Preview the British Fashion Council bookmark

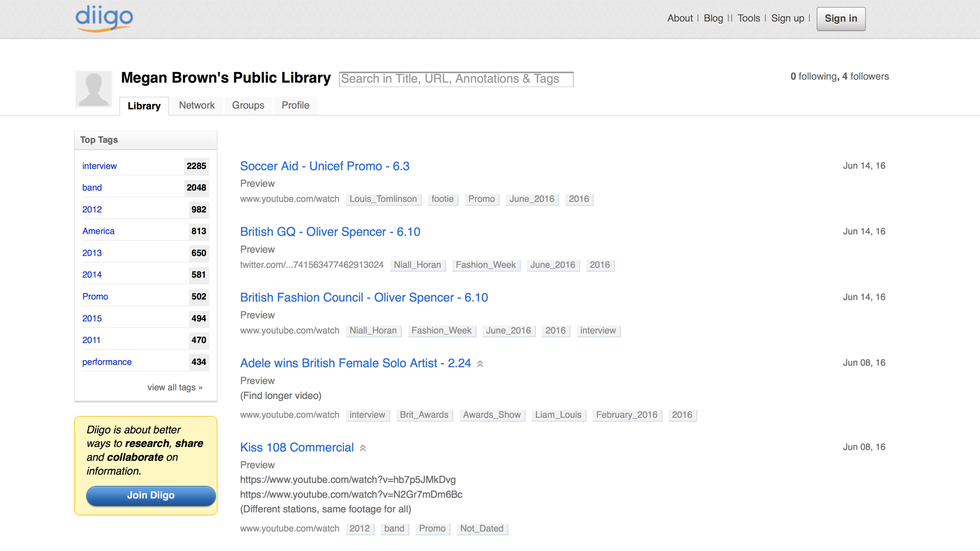click(x=257, y=315)
